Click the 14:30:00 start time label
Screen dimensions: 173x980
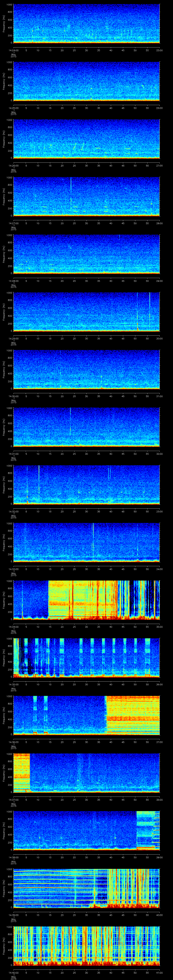pyautogui.click(x=13, y=396)
